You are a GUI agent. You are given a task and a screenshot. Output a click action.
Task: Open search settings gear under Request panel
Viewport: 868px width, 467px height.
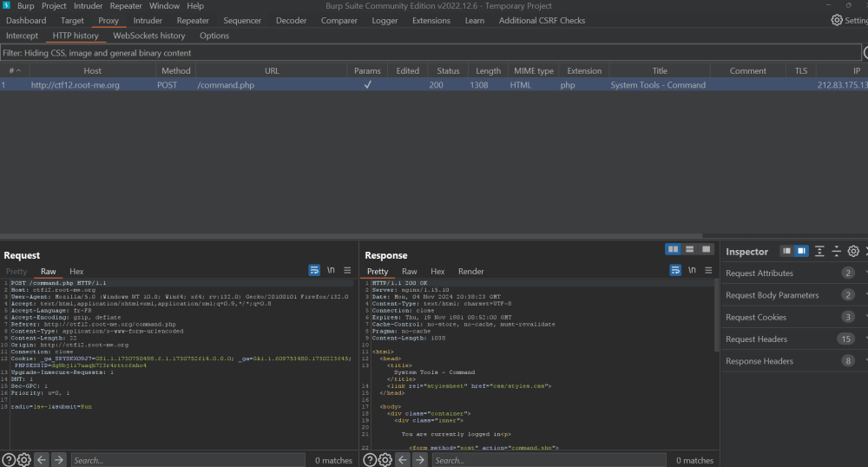pyautogui.click(x=23, y=460)
